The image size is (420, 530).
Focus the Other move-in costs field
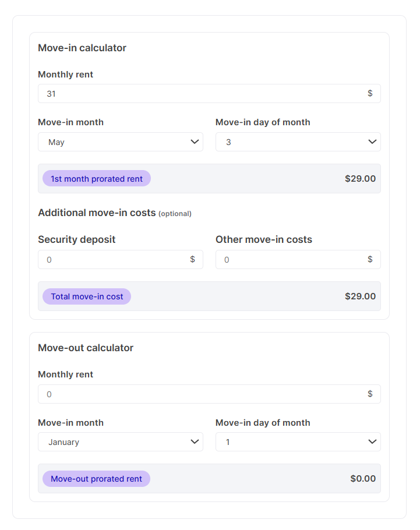pyautogui.click(x=298, y=260)
